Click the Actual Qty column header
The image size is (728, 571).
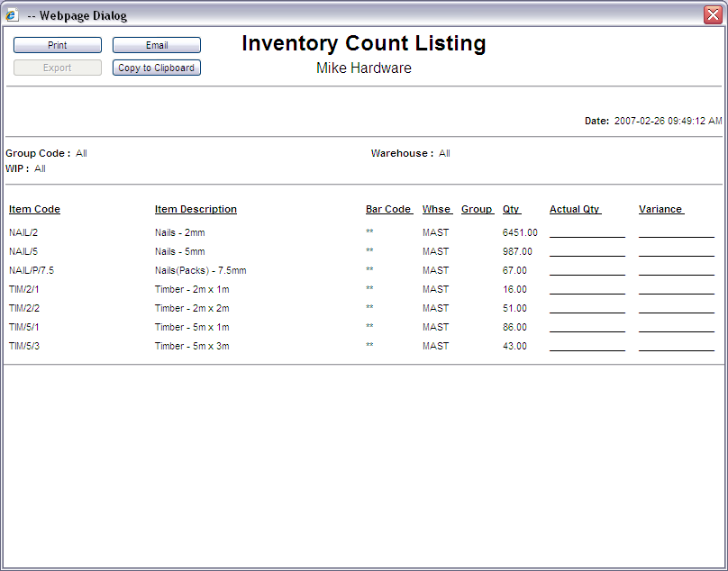click(x=575, y=209)
